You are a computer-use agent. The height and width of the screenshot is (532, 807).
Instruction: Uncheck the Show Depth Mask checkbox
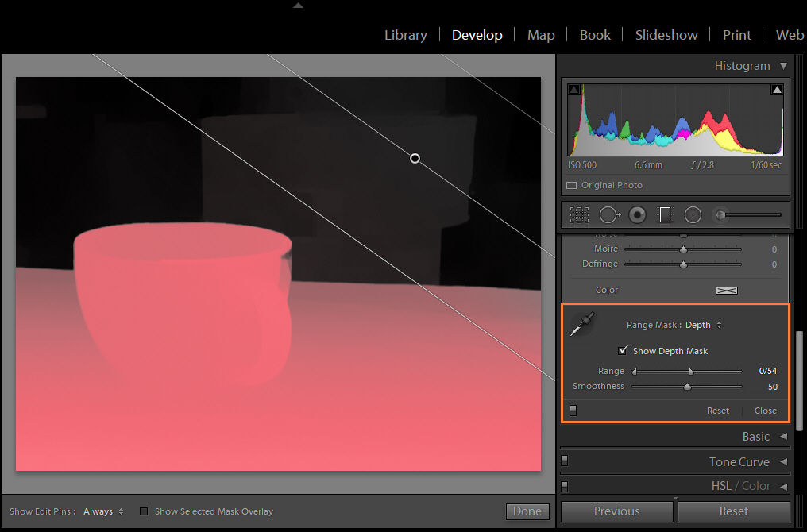click(624, 351)
